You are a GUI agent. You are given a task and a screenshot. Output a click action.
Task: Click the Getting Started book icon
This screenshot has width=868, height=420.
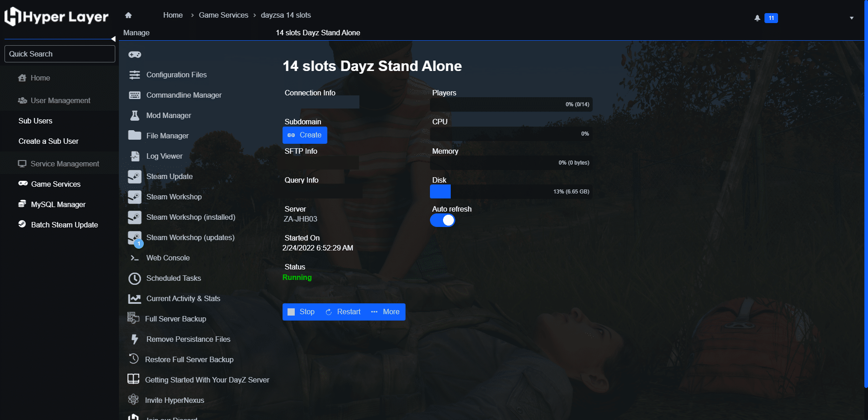(133, 379)
